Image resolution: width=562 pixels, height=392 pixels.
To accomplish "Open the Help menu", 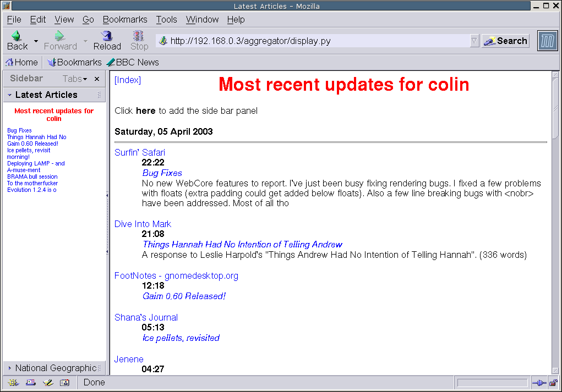I will pyautogui.click(x=236, y=19).
